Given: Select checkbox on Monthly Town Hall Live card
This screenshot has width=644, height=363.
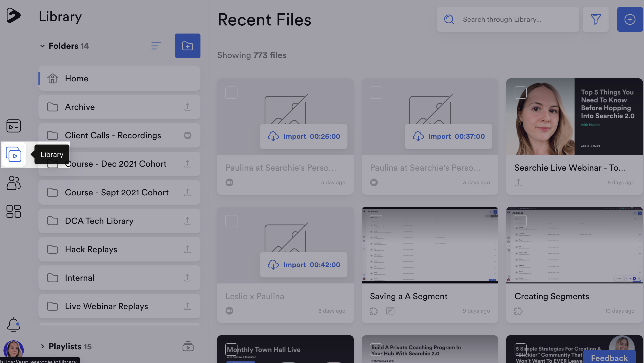Looking at the screenshot, I should [x=231, y=350].
